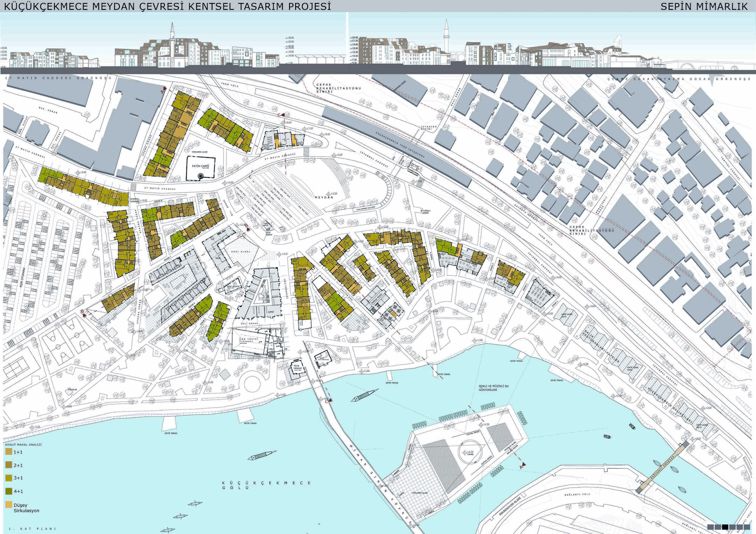Click the AÇIK OTOPARK parking label
Screen dimensions: 756x534
23,278
